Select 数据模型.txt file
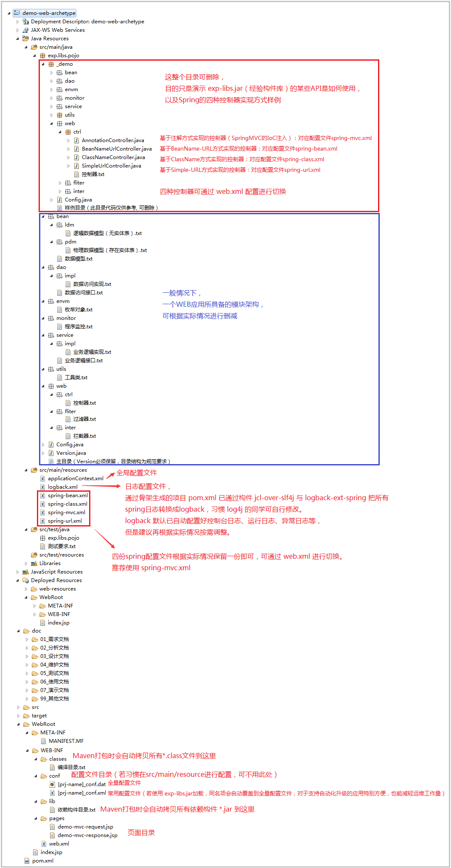The height and width of the screenshot is (868, 451). pyautogui.click(x=78, y=258)
